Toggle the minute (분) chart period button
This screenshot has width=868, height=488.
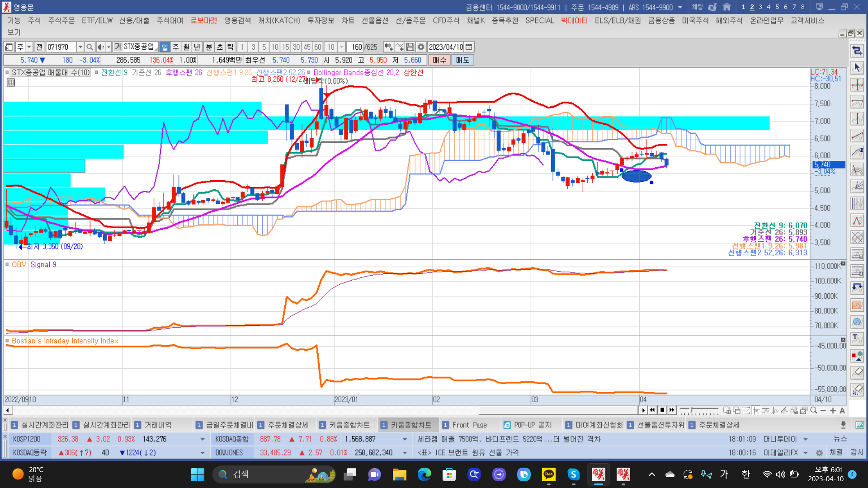click(209, 47)
